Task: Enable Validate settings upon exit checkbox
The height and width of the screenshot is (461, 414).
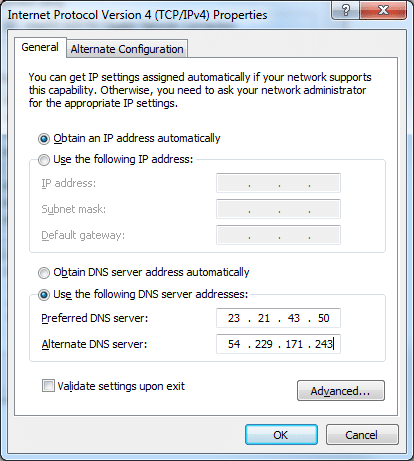Action: click(x=48, y=386)
